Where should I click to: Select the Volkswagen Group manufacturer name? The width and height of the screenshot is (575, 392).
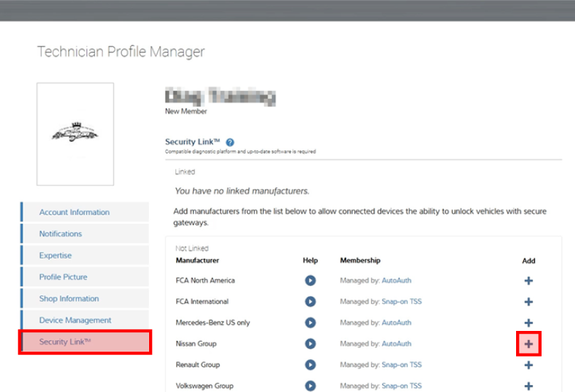204,386
